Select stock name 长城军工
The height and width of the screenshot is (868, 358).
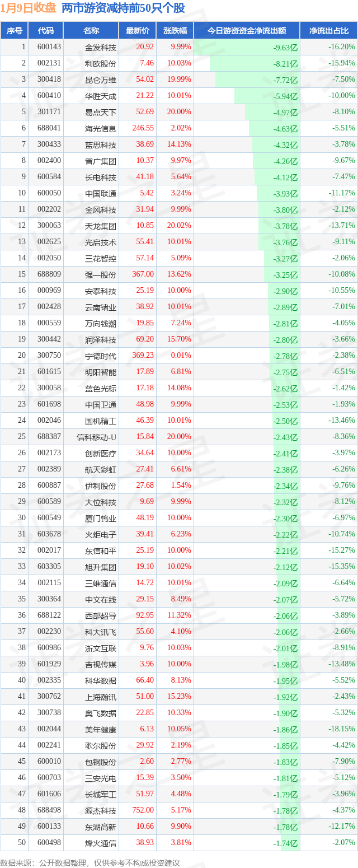[101, 794]
